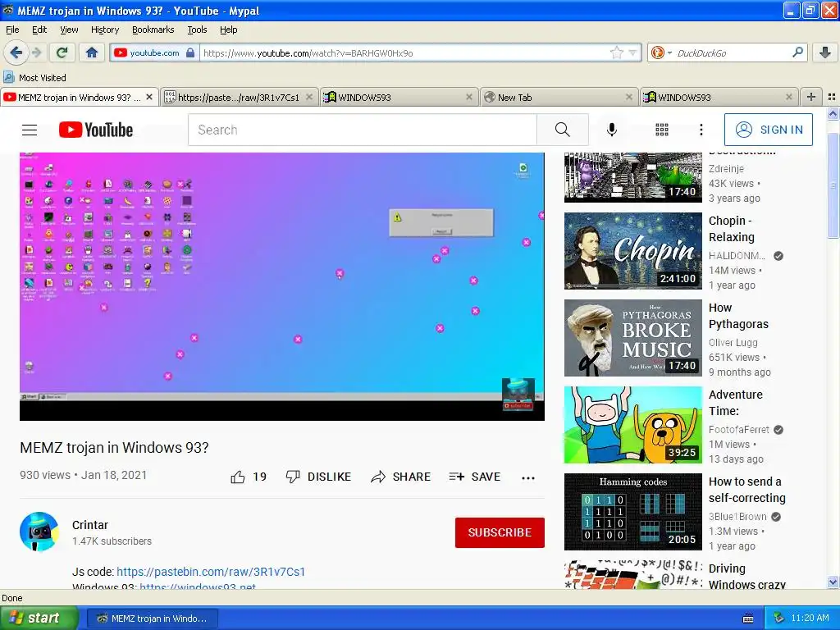Click the MEMZ trojan taskbar button

tap(152, 619)
